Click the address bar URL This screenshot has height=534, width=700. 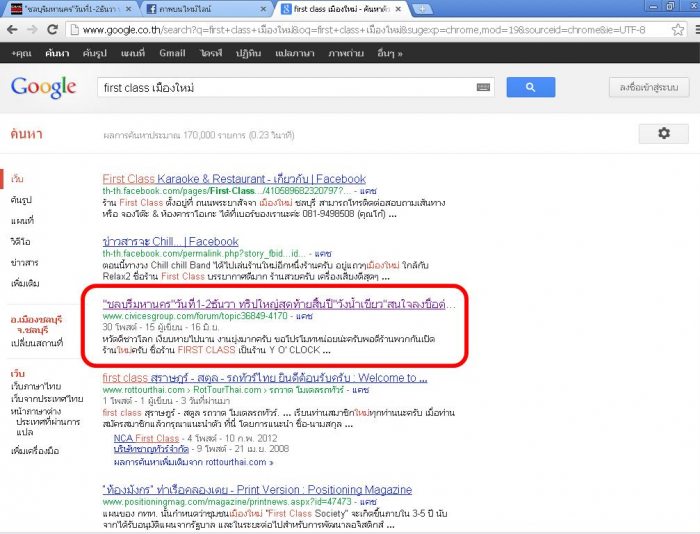point(364,30)
